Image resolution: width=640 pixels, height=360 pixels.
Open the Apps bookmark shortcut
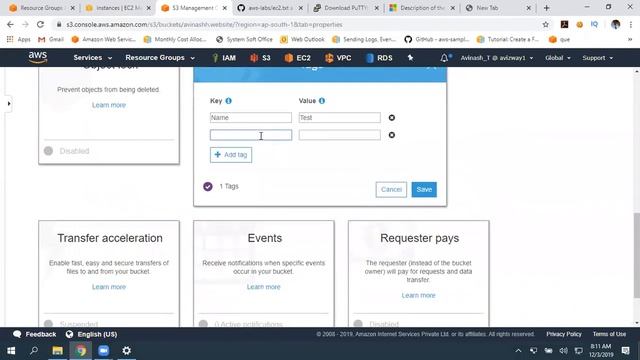coord(18,40)
